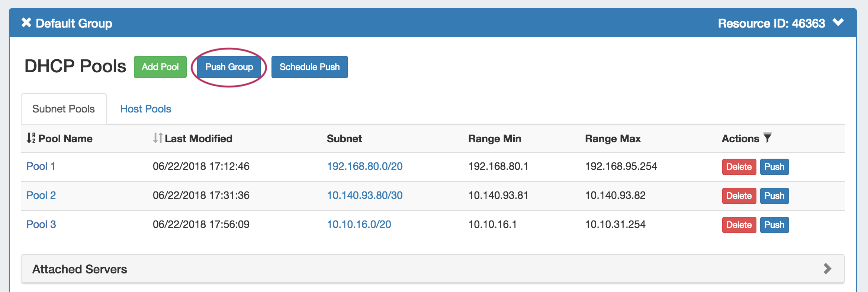Open subnet 192.168.80.0/20 link
868x292 pixels.
pyautogui.click(x=364, y=166)
